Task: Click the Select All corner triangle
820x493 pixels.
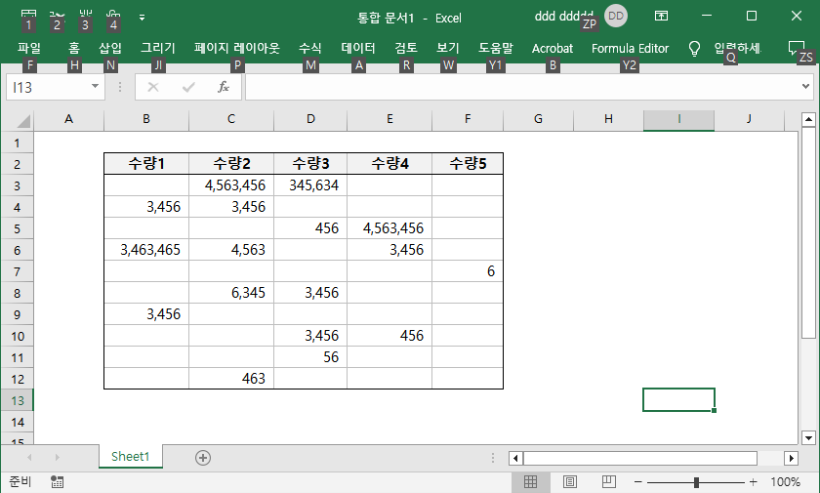Action: click(24, 122)
